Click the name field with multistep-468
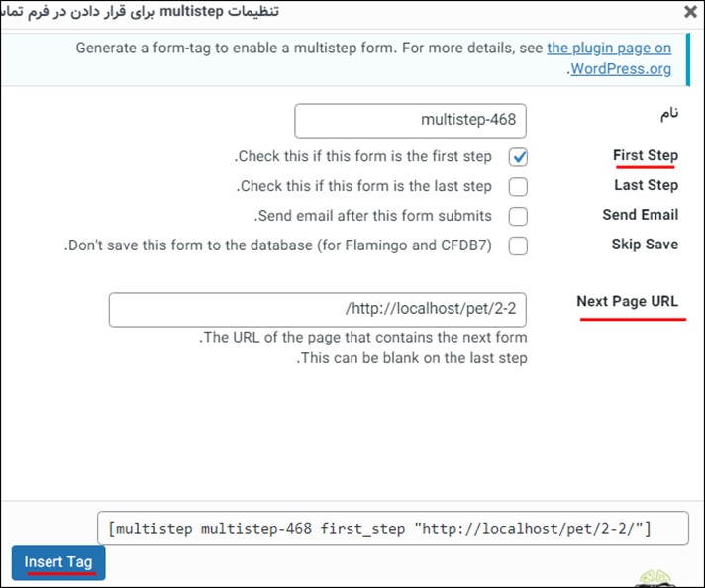The width and height of the screenshot is (705, 588). click(410, 121)
